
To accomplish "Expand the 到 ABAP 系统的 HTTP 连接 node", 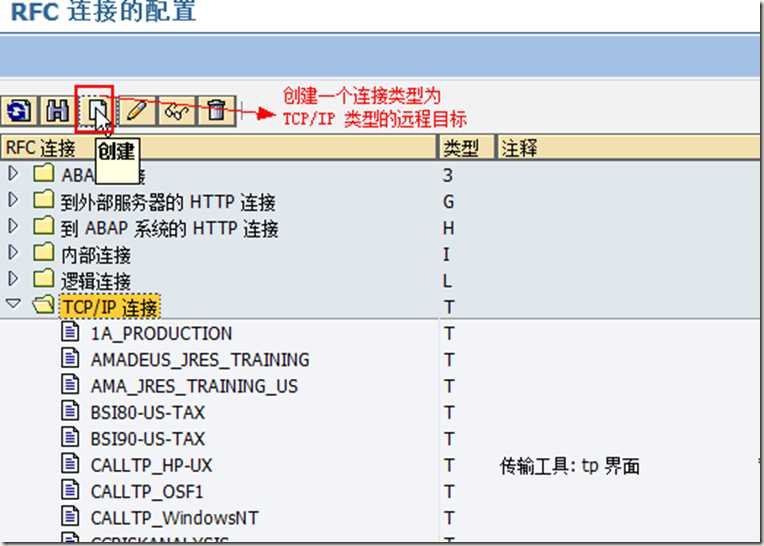I will pyautogui.click(x=13, y=226).
